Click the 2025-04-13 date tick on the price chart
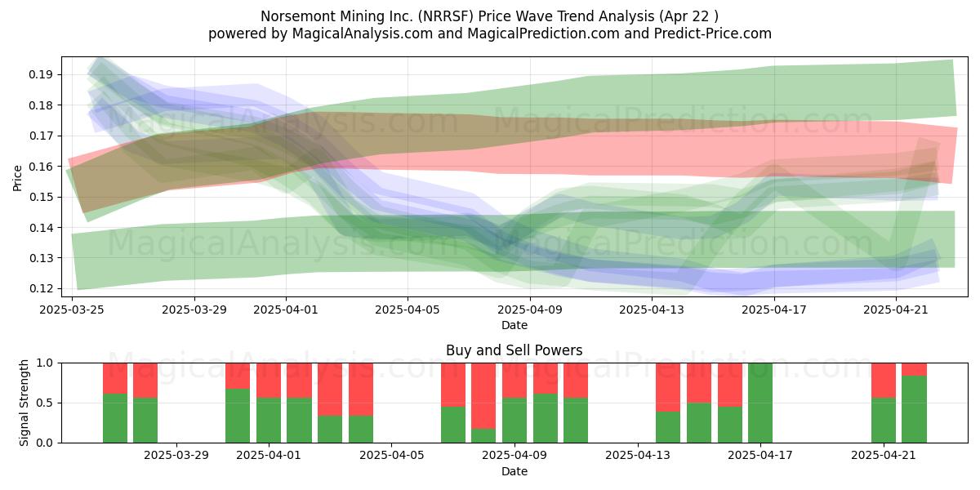Viewport: 980px width, 490px height. [x=653, y=310]
